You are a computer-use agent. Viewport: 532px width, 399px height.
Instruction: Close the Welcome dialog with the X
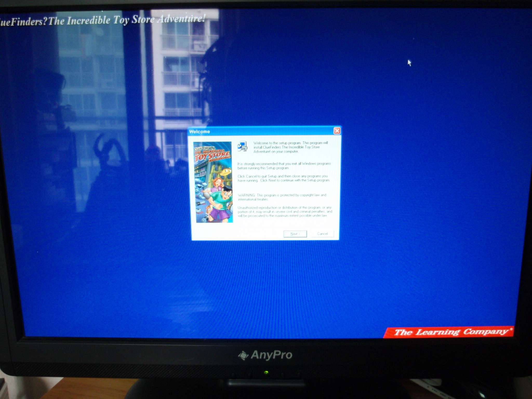click(337, 131)
